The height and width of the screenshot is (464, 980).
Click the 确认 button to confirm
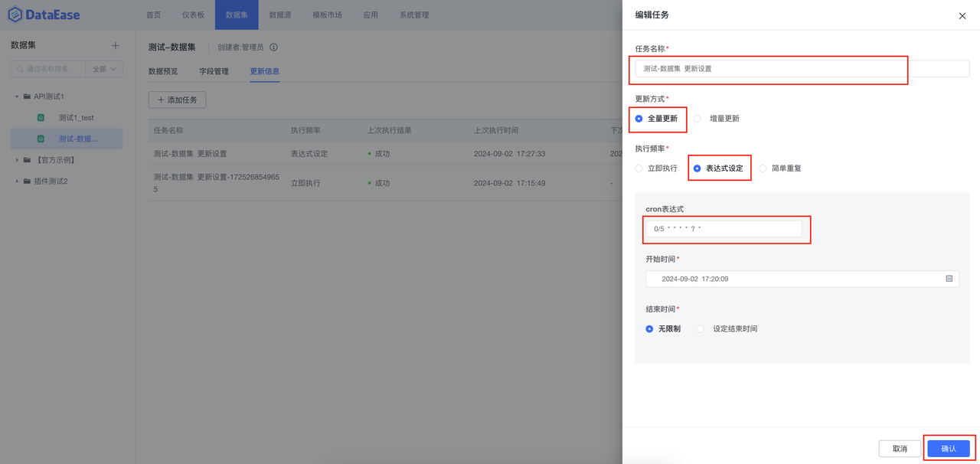(x=949, y=448)
